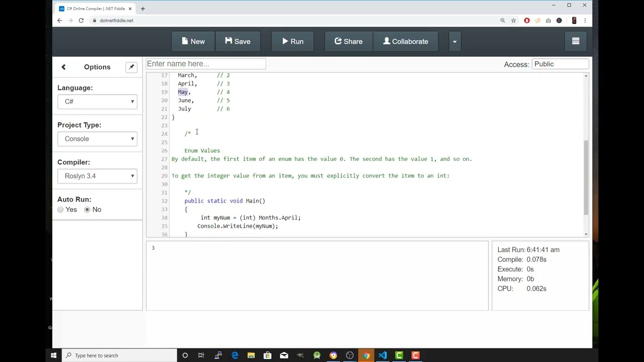Click the dark round extension icon
644x362 pixels.
559,21
